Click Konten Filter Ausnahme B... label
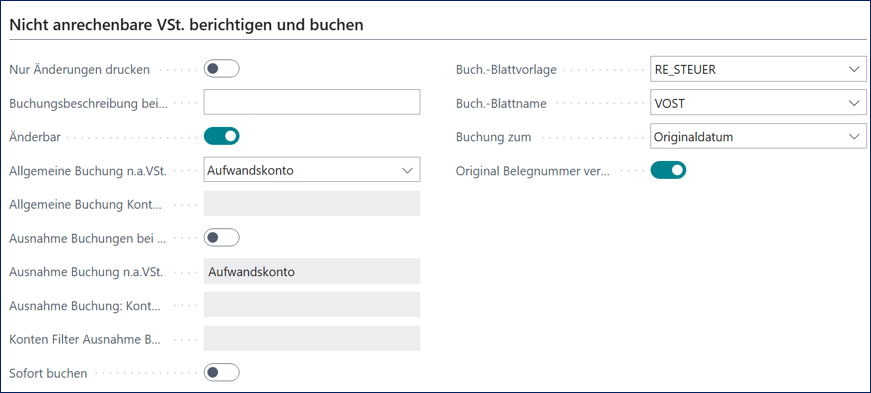 86,339
